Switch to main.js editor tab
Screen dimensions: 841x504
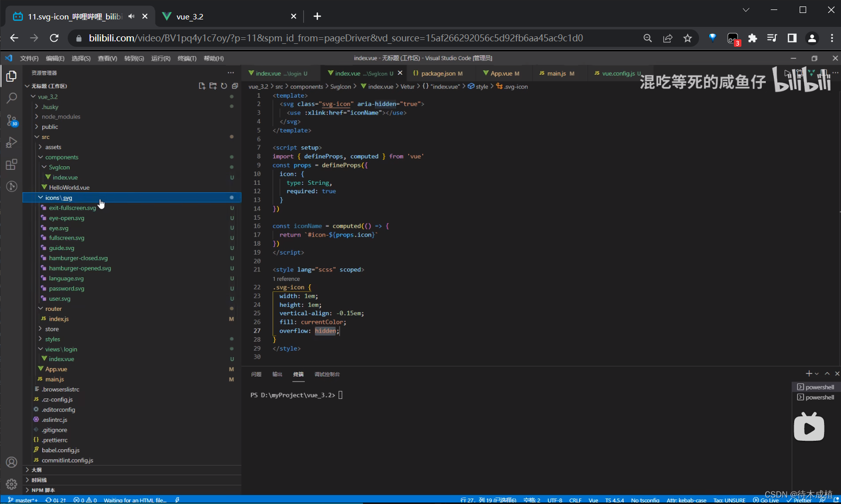point(557,73)
